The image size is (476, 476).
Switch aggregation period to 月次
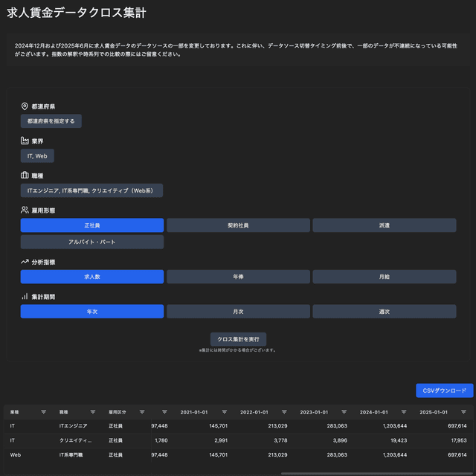(238, 312)
